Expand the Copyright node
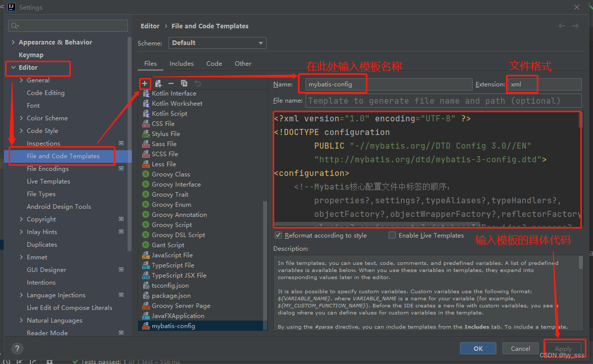 (x=21, y=219)
